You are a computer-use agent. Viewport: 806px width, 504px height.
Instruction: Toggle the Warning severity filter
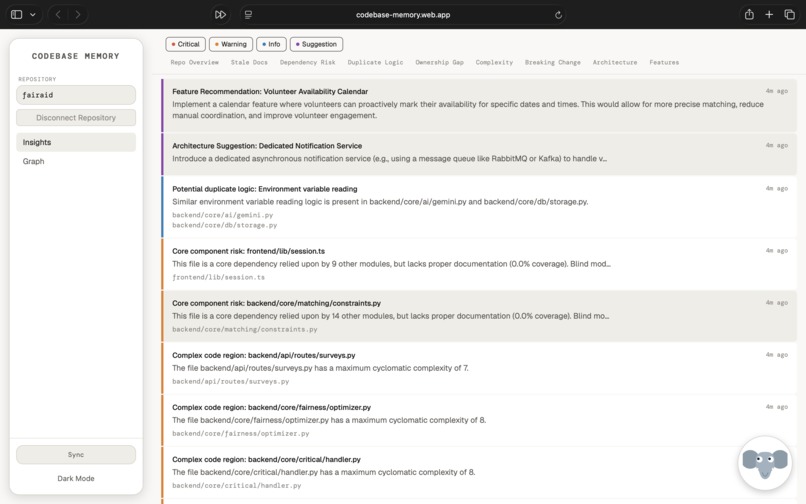(x=231, y=44)
